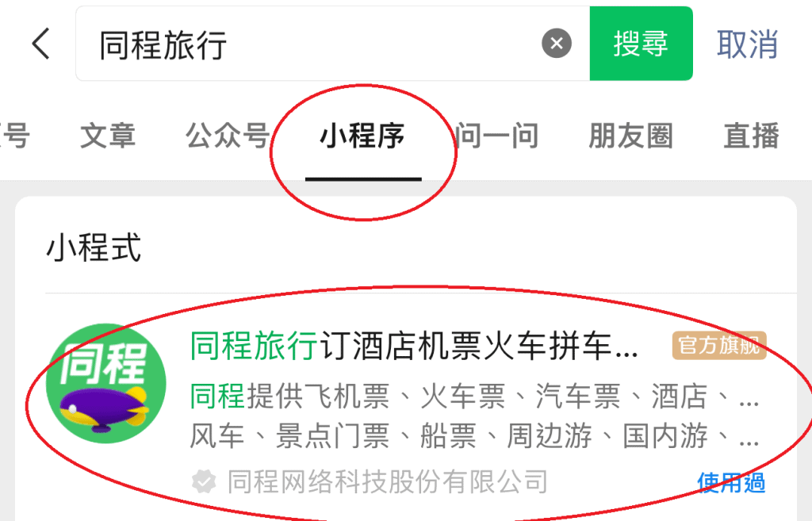
Task: Tap the back arrow icon
Action: pos(41,44)
